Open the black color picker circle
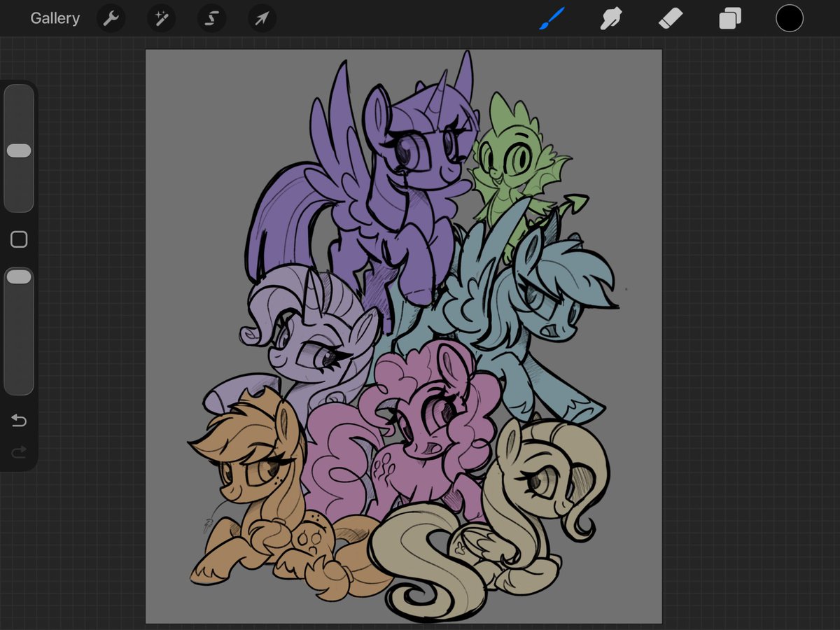This screenshot has height=630, width=840. coord(789,18)
